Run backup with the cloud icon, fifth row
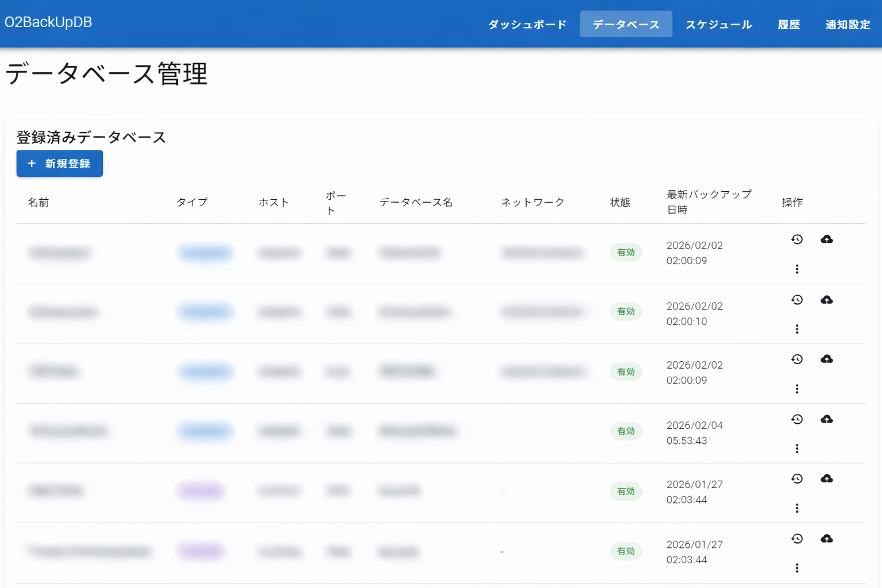This screenshot has height=588, width=882. (827, 478)
